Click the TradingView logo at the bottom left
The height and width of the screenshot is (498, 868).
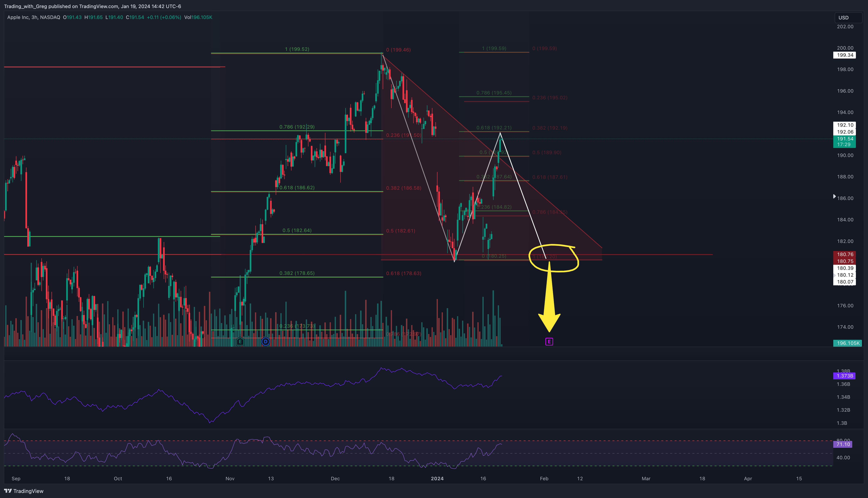(x=24, y=491)
